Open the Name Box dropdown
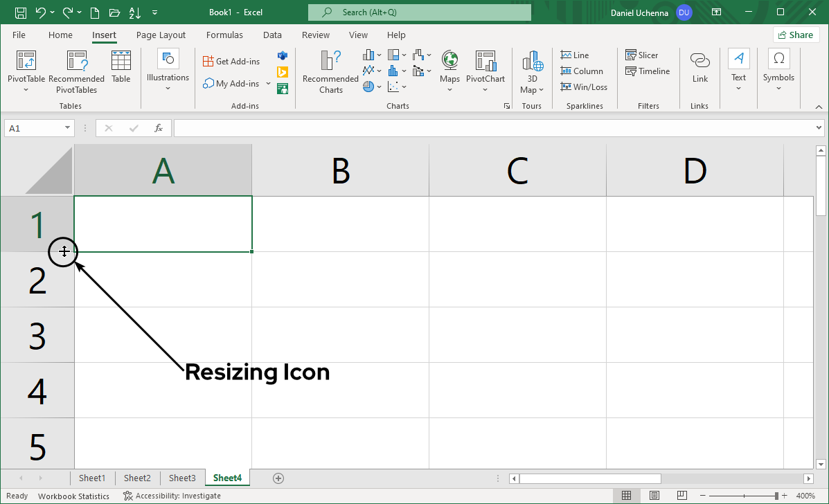 (66, 127)
